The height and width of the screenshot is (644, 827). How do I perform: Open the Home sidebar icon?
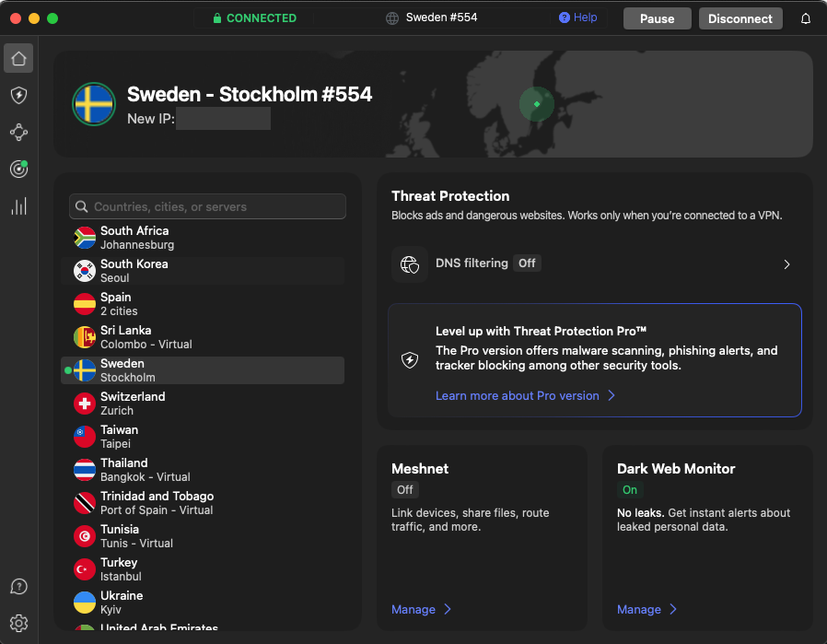18,58
